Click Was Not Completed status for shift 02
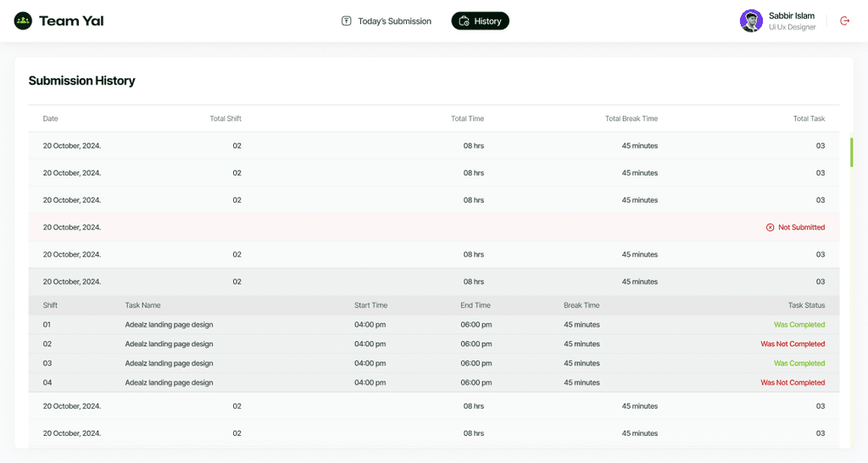868x463 pixels. pos(793,344)
